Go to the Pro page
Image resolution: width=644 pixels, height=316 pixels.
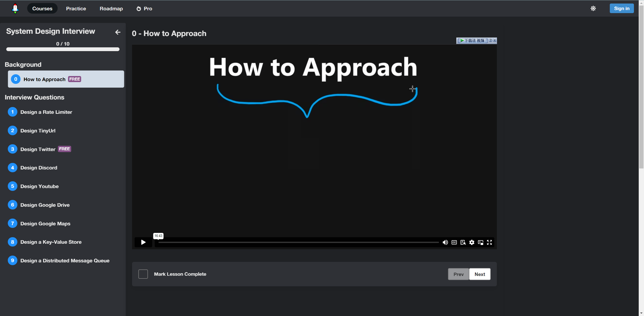144,9
